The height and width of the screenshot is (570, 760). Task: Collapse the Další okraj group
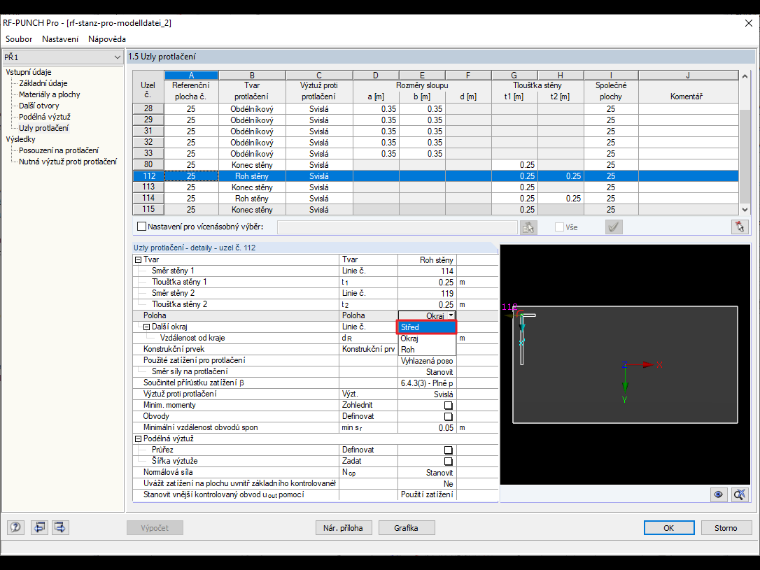pyautogui.click(x=146, y=327)
